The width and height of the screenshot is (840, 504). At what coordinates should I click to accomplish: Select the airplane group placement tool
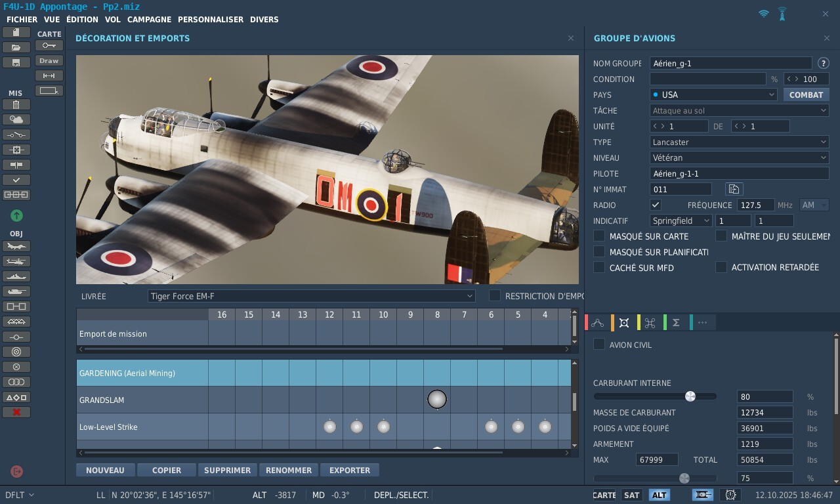(16, 247)
